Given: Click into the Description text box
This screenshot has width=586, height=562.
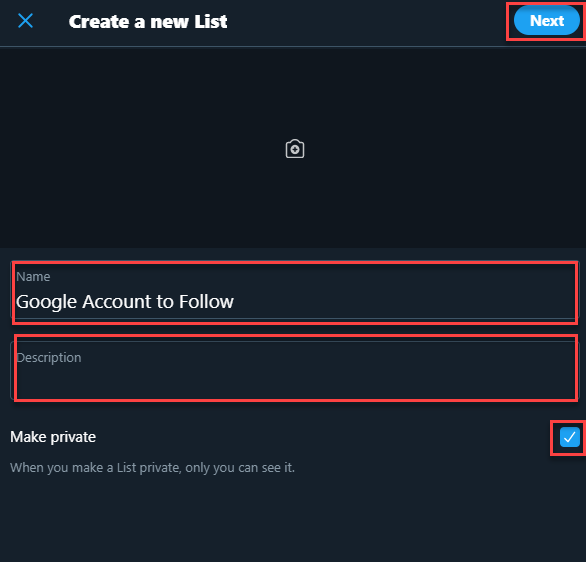Looking at the screenshot, I should coord(295,370).
